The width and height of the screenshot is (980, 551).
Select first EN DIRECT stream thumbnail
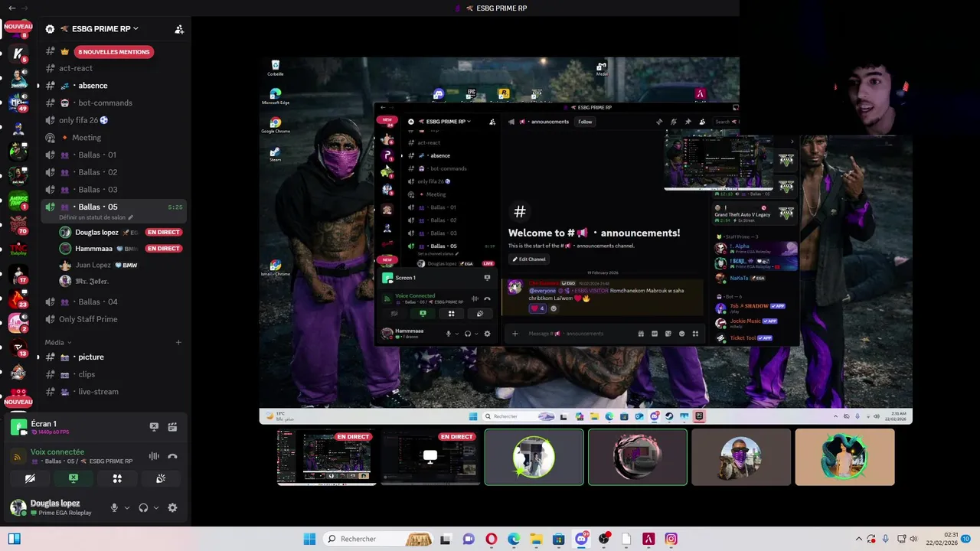click(x=327, y=457)
